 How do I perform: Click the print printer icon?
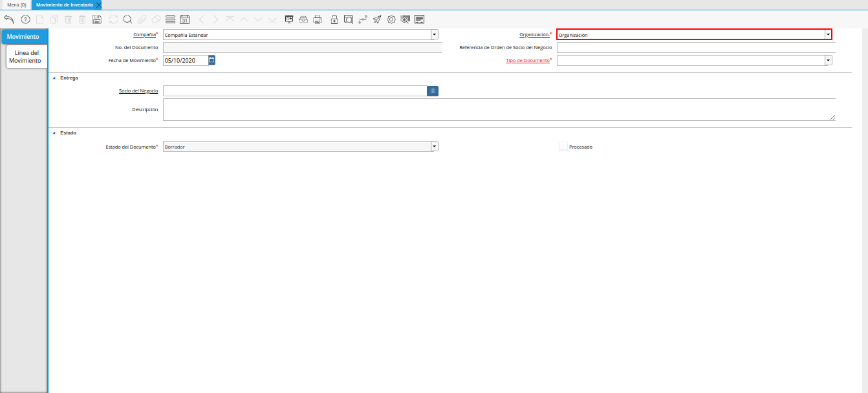[x=318, y=19]
